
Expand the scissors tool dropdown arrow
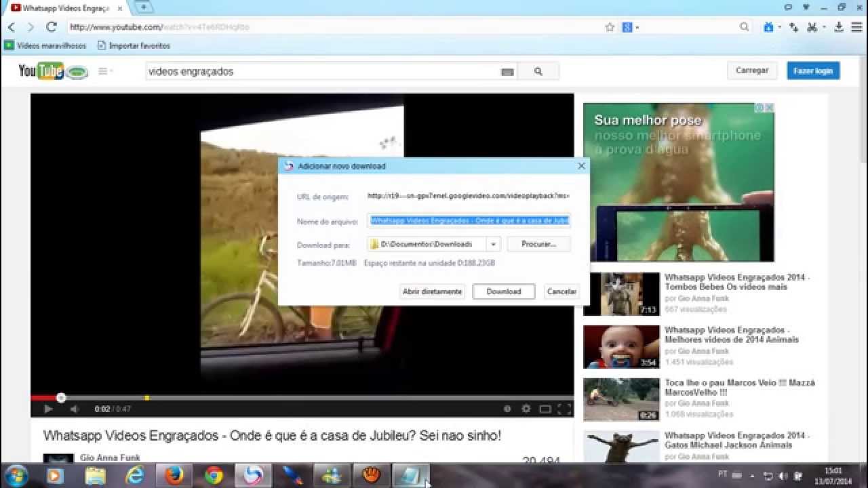[x=825, y=28]
